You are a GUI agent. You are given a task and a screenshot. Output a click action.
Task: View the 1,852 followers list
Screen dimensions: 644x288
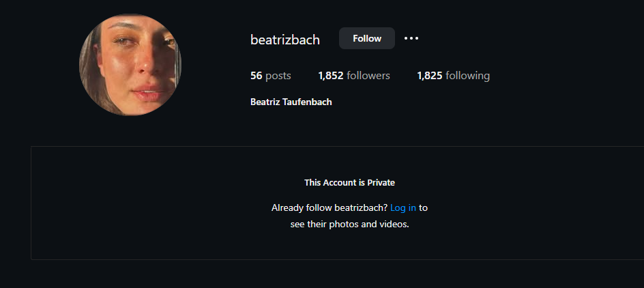tap(354, 76)
